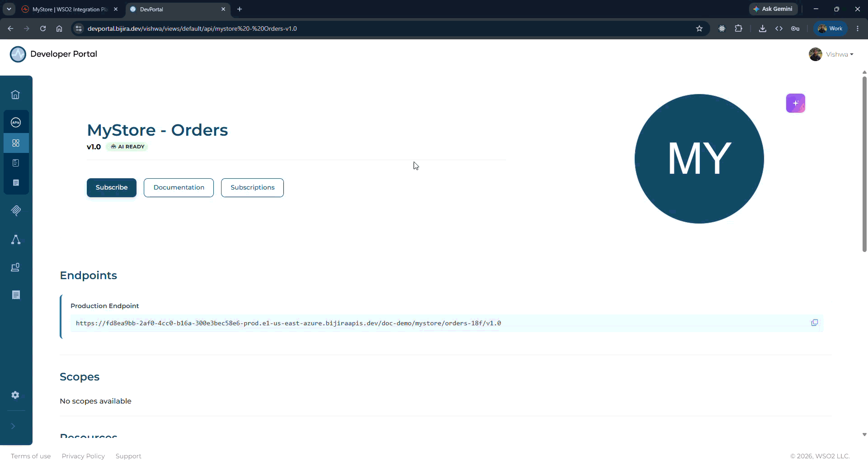Open a new browser tab
The image size is (868, 466).
(x=240, y=9)
